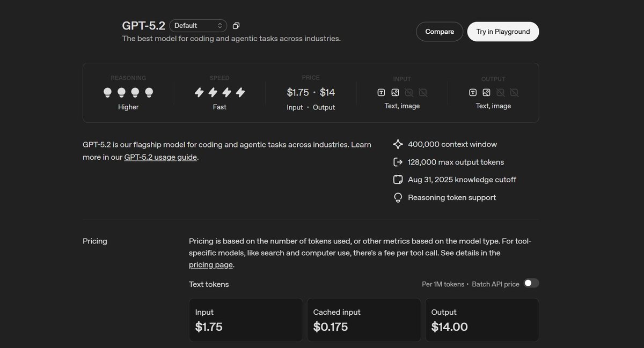Click the Input price card $1.75

point(246,320)
